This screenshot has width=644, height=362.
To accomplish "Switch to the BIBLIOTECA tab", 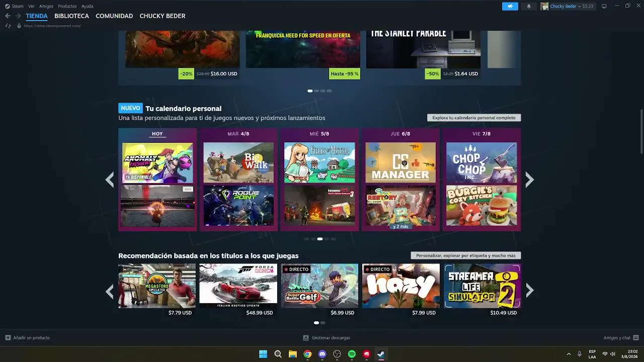I will pyautogui.click(x=71, y=16).
